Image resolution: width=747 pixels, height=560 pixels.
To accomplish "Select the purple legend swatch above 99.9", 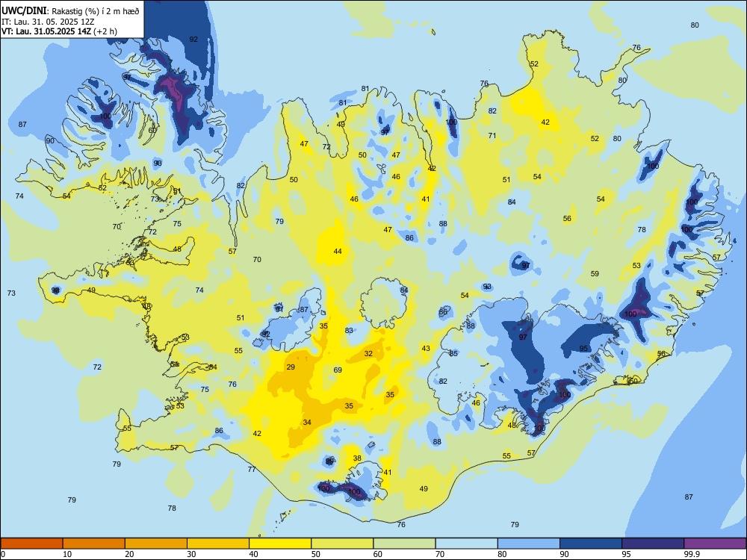I will click(x=715, y=544).
